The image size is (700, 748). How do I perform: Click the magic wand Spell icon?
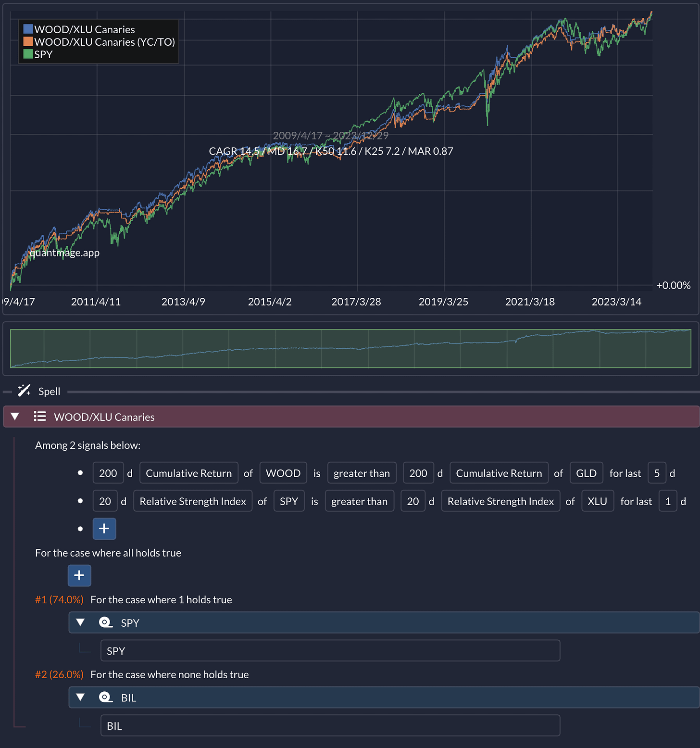[24, 391]
